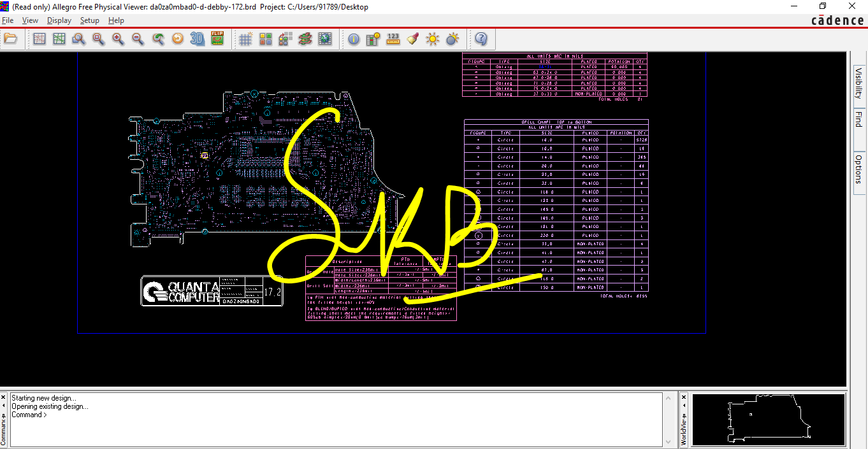The height and width of the screenshot is (449, 868).
Task: Close the WorldView pane
Action: (x=684, y=397)
